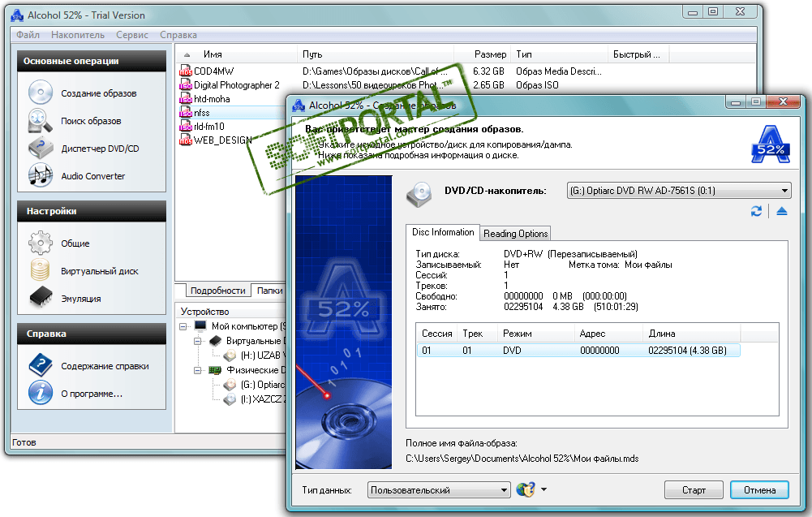The width and height of the screenshot is (812, 517).
Task: Click the Адрес column header
Action: point(609,334)
